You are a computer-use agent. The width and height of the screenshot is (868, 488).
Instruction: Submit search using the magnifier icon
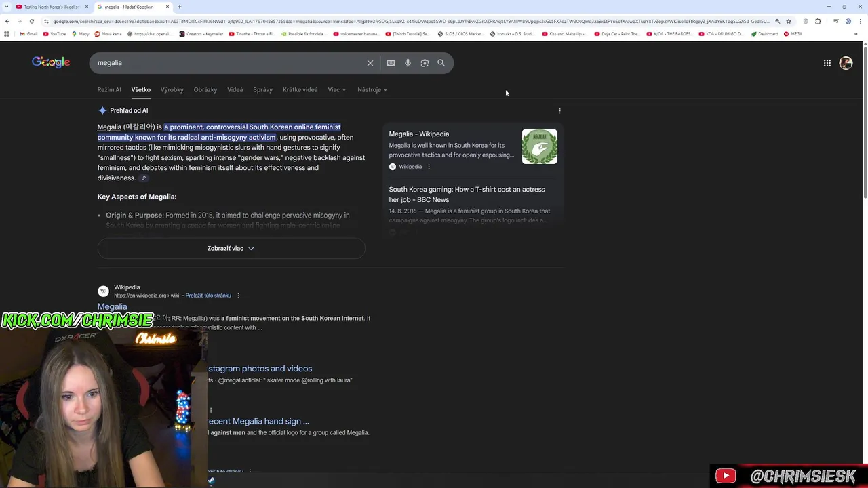tap(441, 63)
